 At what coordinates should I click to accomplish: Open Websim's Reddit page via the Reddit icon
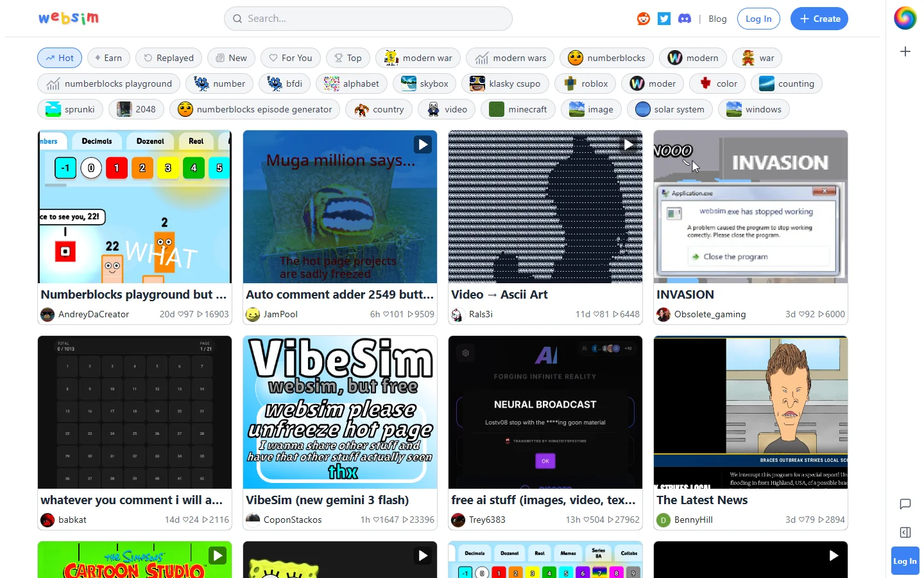[x=643, y=19]
